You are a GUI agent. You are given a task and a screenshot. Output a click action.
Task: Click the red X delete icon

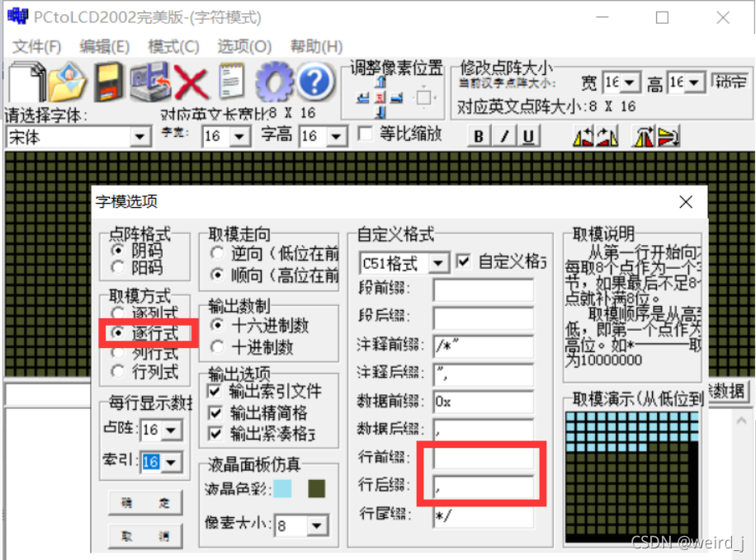coord(191,82)
